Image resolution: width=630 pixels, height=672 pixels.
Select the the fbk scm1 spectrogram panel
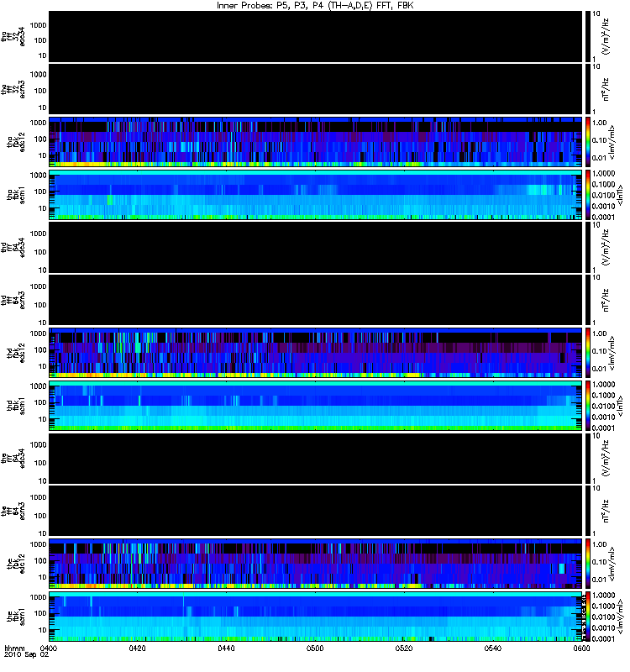click(x=316, y=617)
